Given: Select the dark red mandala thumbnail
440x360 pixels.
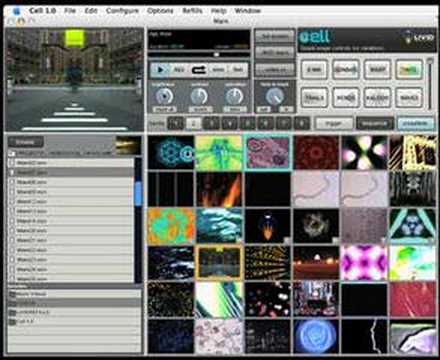Looking at the screenshot, I should 316,152.
